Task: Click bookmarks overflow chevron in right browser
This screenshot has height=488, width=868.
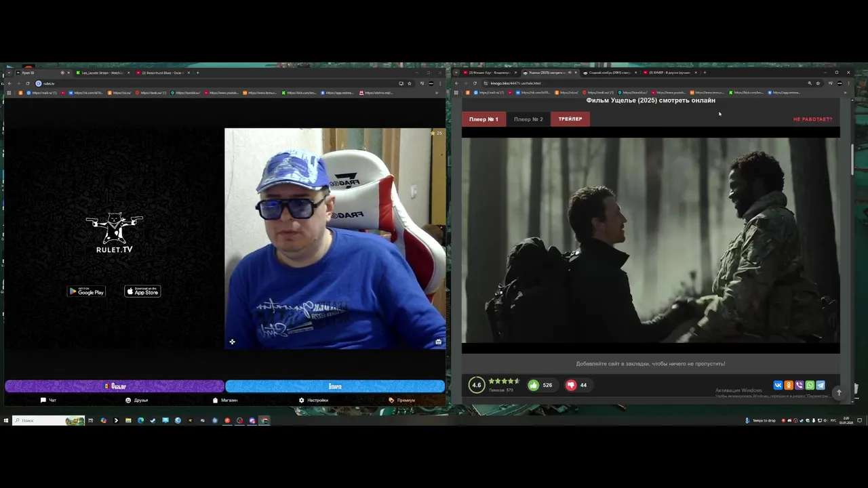Action: tap(845, 93)
